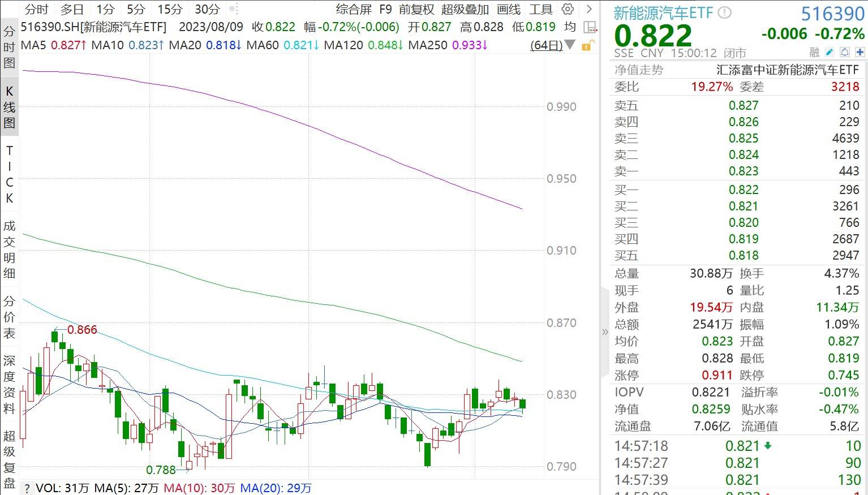The height and width of the screenshot is (495, 868).
Task: Toggle 前复权 price adjustment
Action: (x=416, y=9)
